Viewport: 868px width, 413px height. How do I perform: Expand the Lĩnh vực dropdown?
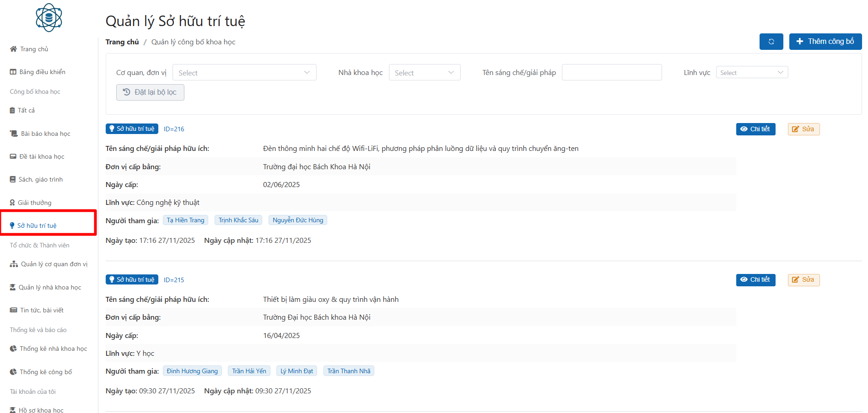[751, 73]
